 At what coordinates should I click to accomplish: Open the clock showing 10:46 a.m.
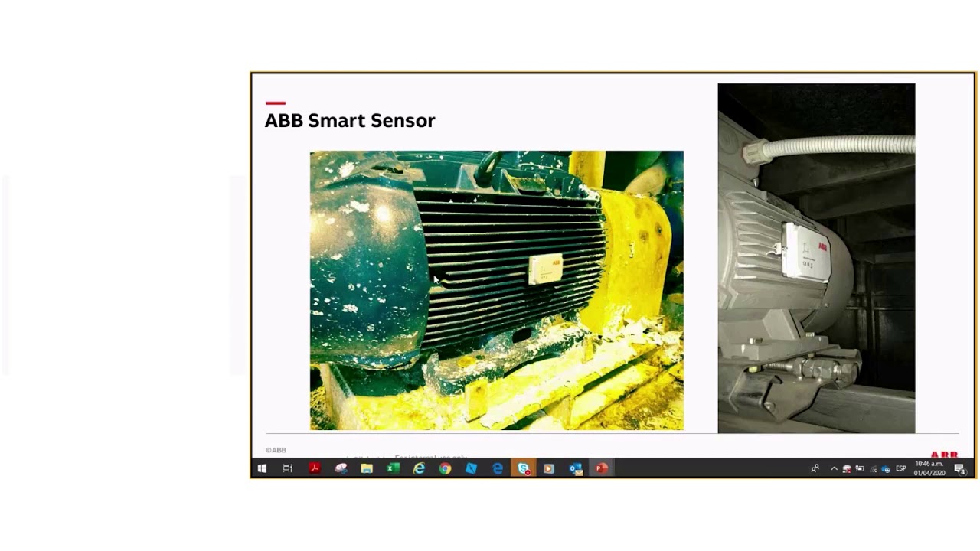point(929,468)
